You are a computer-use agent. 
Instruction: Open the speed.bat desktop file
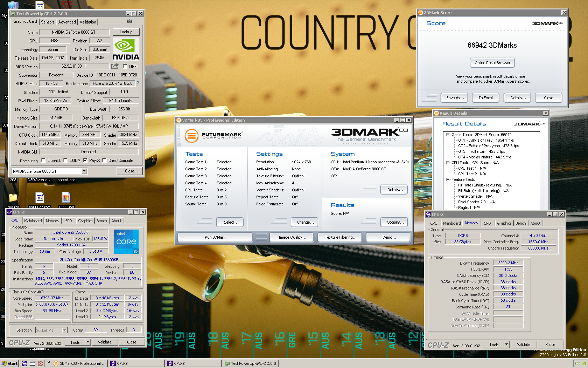[66, 180]
